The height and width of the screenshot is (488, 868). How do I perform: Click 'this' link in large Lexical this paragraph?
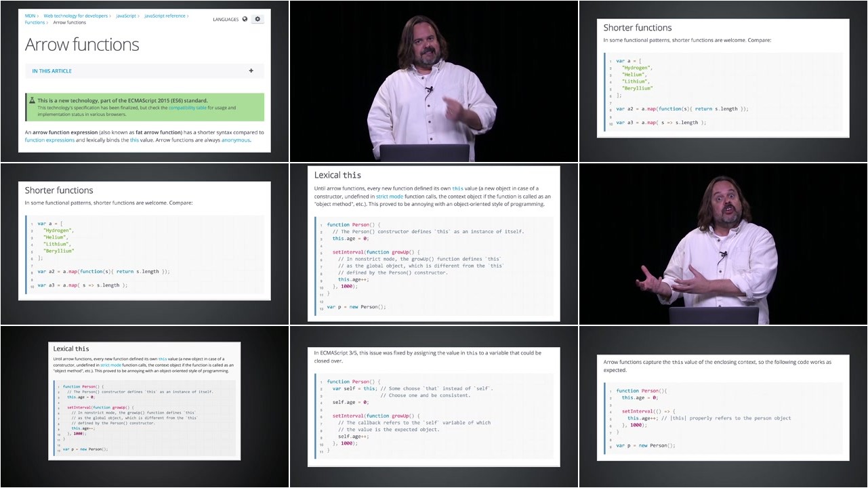pos(458,188)
